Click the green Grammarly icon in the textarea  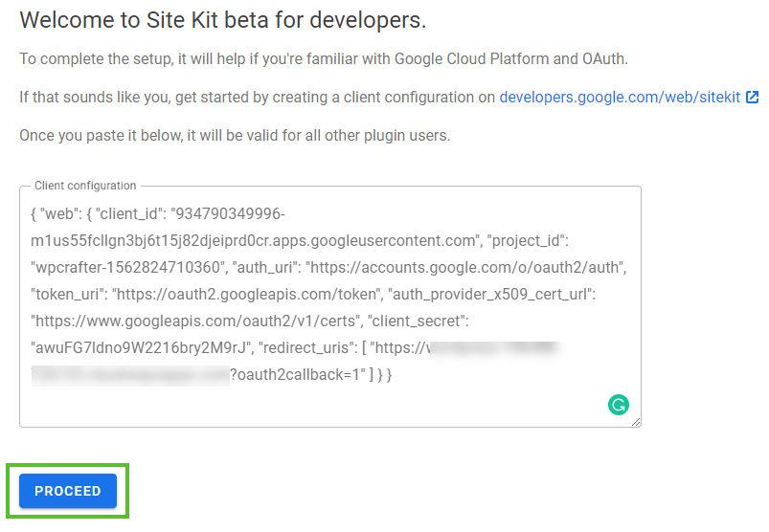(x=619, y=405)
